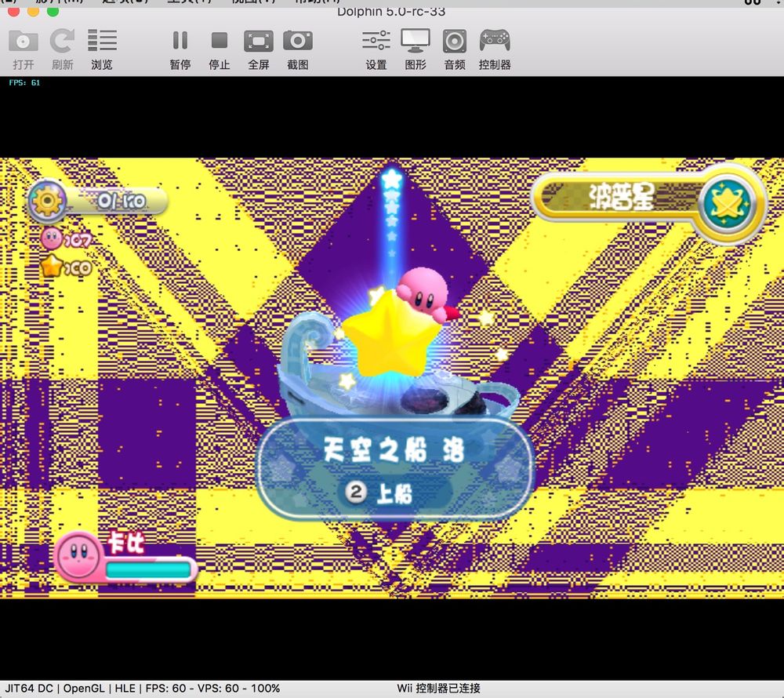
Task: Take a screenshot with the 截图 camera icon
Action: pyautogui.click(x=298, y=41)
